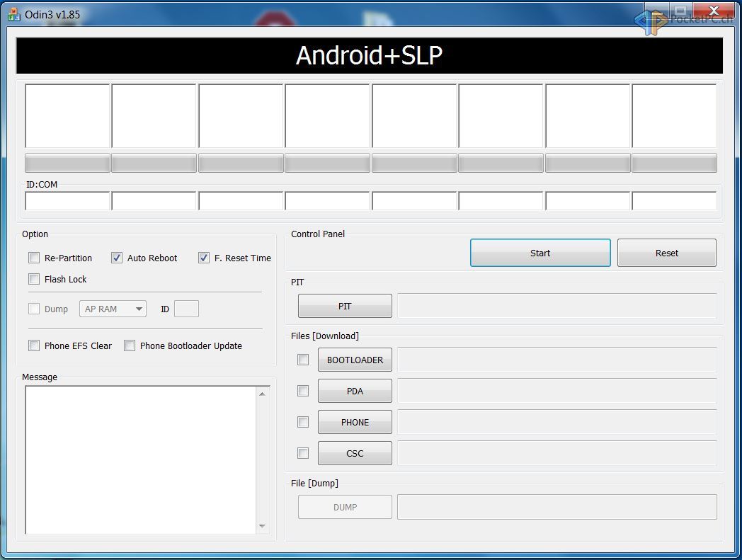Browse for a CSC file
The width and height of the screenshot is (742, 560).
355,453
